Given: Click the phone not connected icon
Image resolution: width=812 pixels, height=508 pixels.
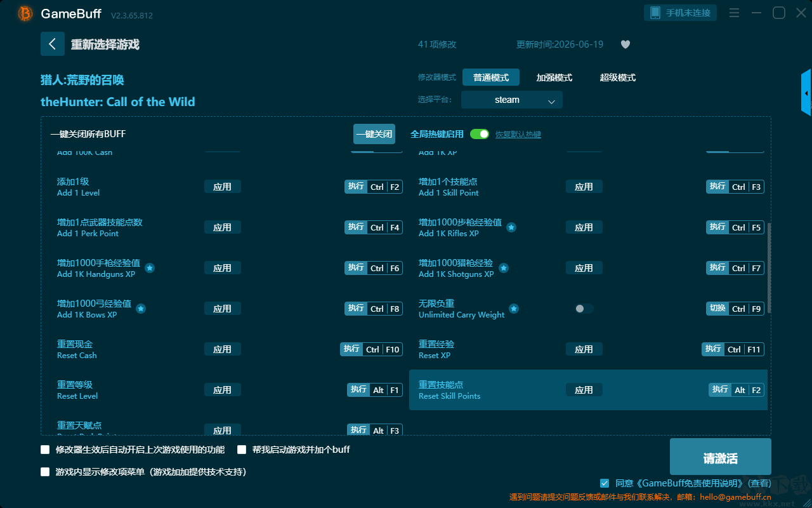Looking at the screenshot, I should (x=655, y=13).
